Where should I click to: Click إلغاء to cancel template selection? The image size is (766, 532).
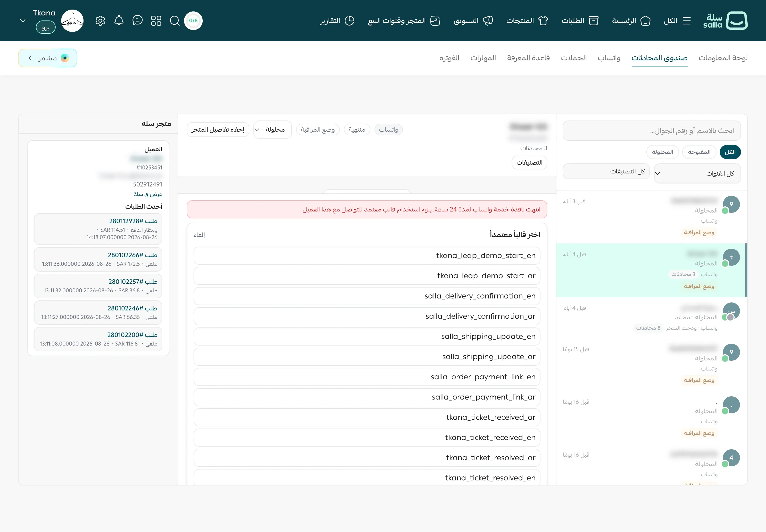click(x=199, y=235)
